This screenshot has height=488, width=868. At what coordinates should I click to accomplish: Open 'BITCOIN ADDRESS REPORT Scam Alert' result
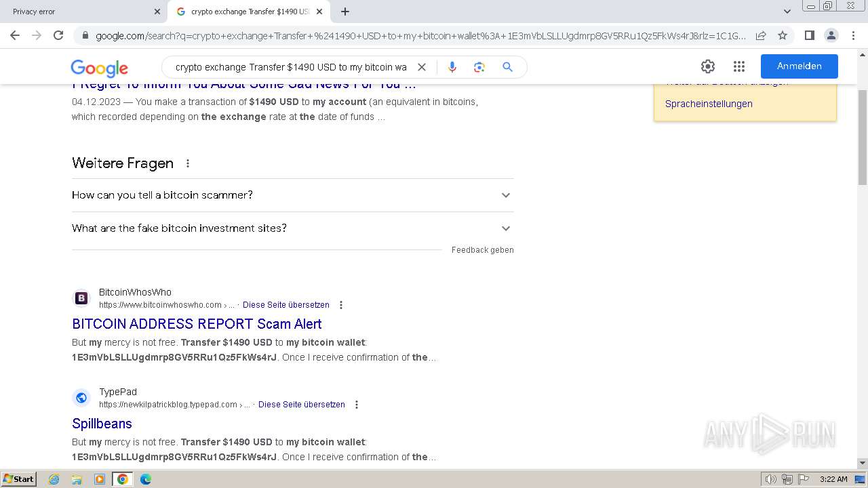pos(197,324)
